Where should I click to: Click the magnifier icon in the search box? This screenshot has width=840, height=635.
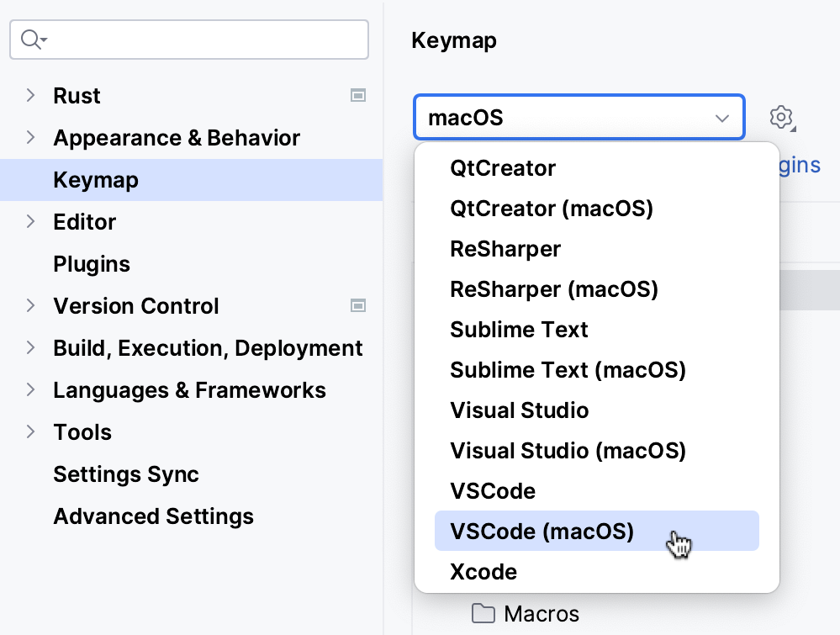tap(30, 39)
